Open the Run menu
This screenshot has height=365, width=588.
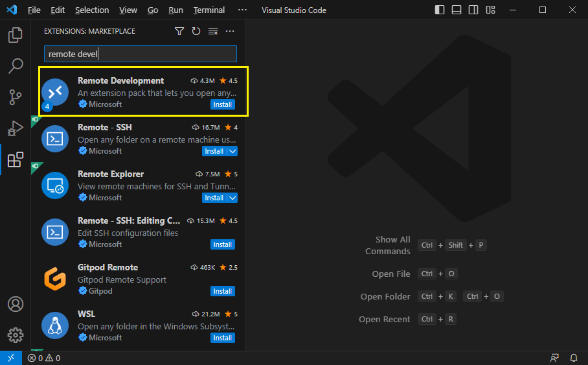click(x=175, y=10)
